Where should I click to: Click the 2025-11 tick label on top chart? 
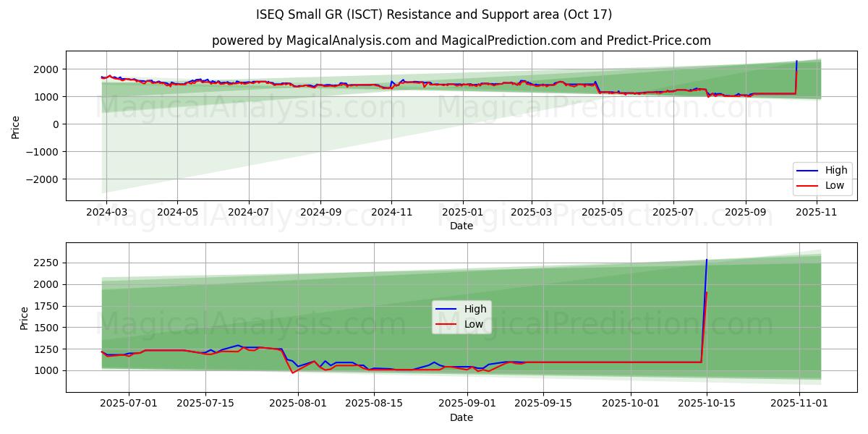pos(817,213)
